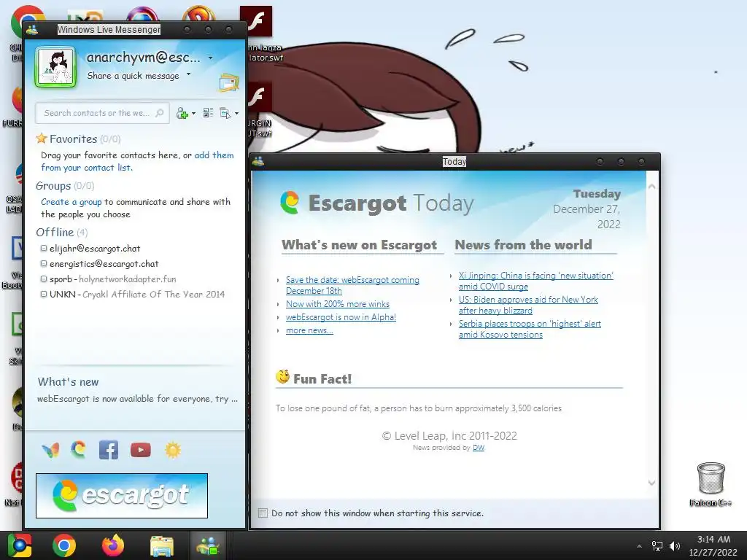Click the volume speaker tray icon
Viewport: 747px width, 560px height.
(675, 546)
